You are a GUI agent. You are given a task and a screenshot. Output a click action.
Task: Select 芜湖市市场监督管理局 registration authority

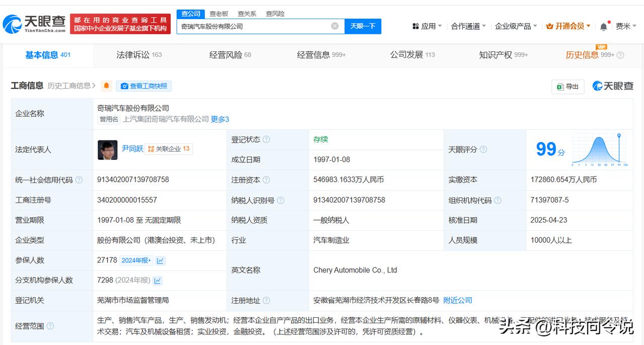click(133, 300)
